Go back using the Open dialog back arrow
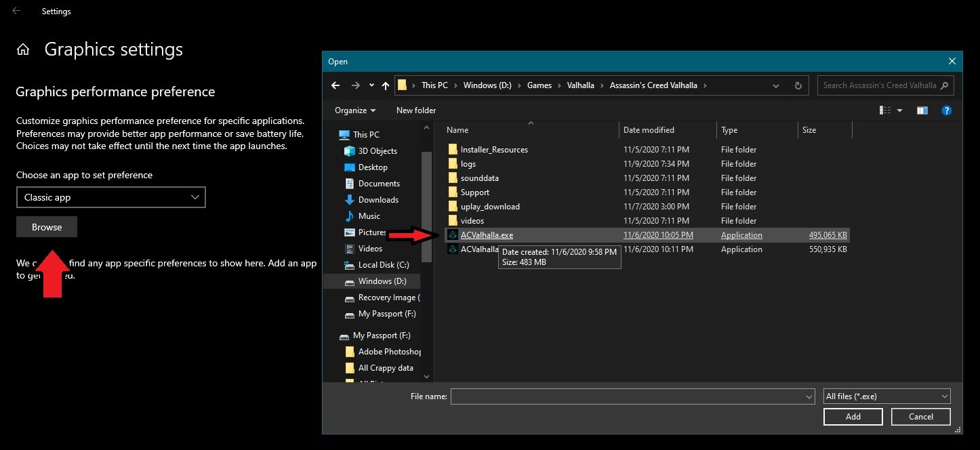Screen dimensions: 980x450 tap(335, 85)
